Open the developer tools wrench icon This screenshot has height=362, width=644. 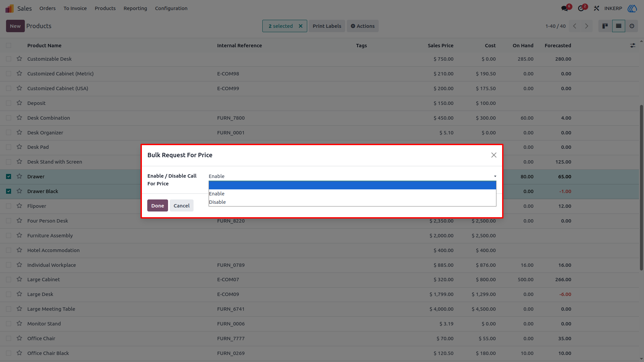tap(596, 8)
